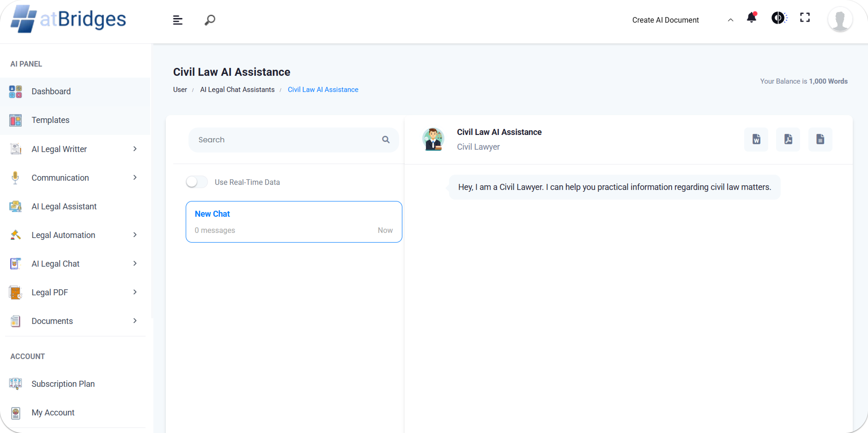Open the user profile avatar

click(840, 20)
